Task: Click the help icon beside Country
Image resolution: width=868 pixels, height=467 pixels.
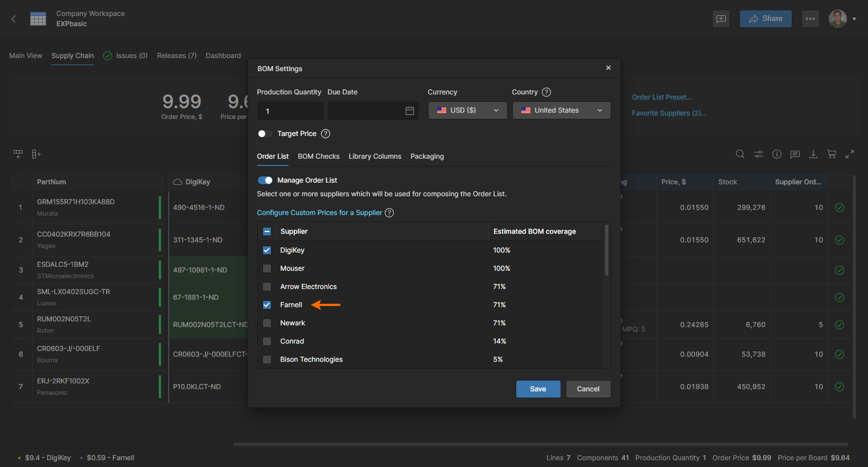Action: click(546, 92)
